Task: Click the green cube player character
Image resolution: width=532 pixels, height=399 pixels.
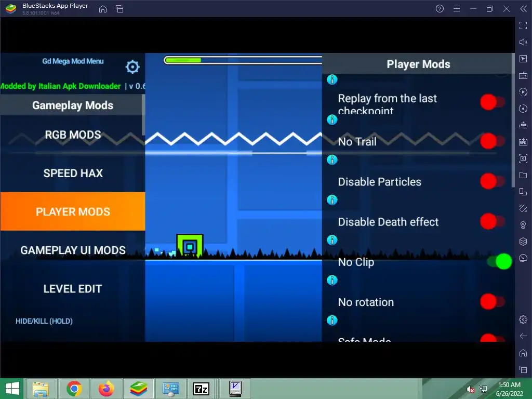Action: (x=190, y=246)
